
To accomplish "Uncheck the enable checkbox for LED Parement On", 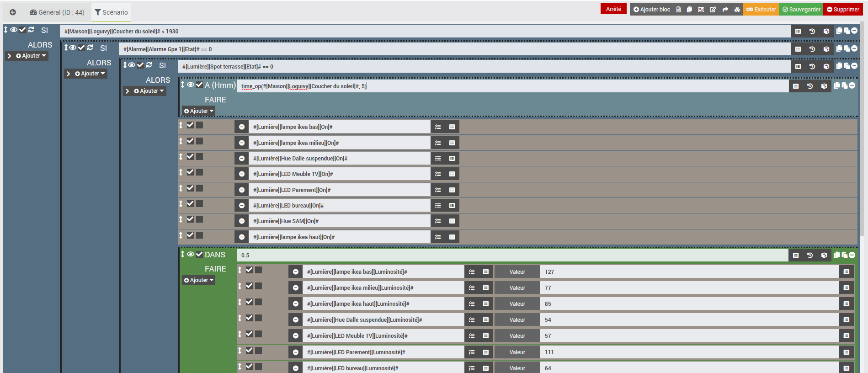I will pos(190,188).
